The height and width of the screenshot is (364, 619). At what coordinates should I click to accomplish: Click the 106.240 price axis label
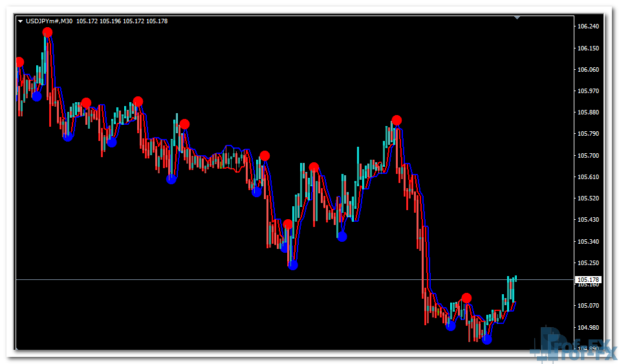pyautogui.click(x=587, y=27)
